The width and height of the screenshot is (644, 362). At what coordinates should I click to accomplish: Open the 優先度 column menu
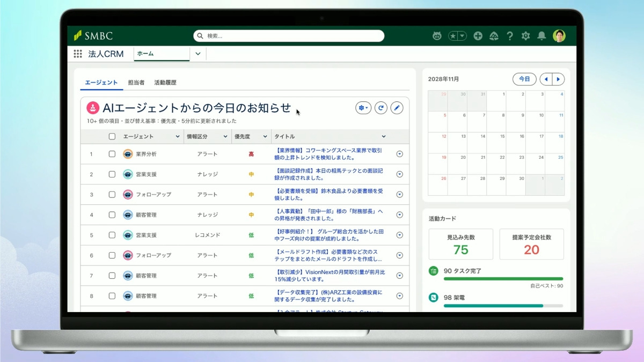point(265,137)
